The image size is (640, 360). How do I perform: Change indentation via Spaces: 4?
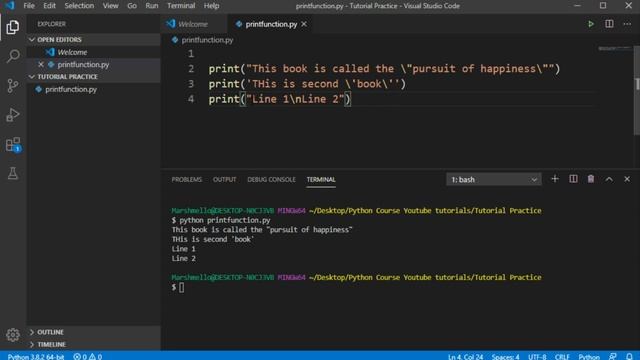(505, 357)
